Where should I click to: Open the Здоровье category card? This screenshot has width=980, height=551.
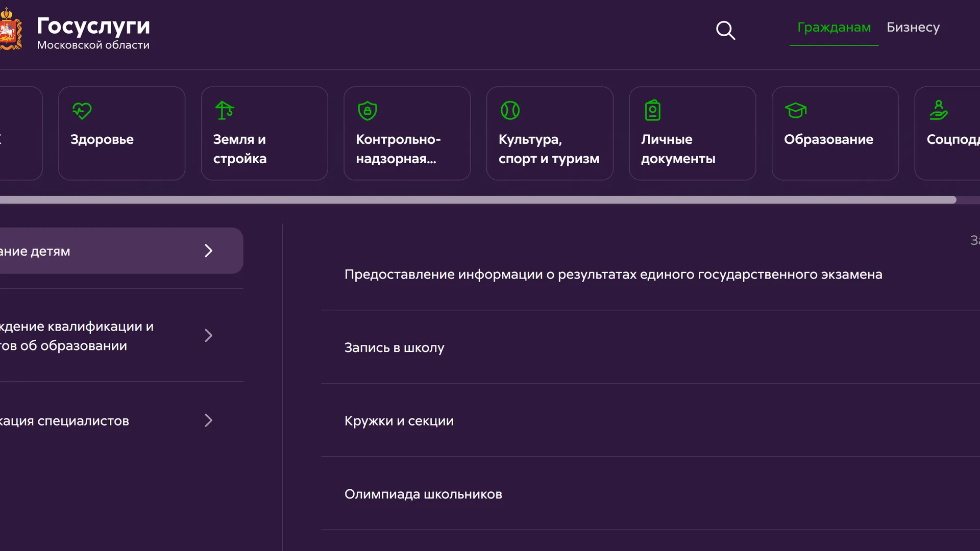pos(121,133)
